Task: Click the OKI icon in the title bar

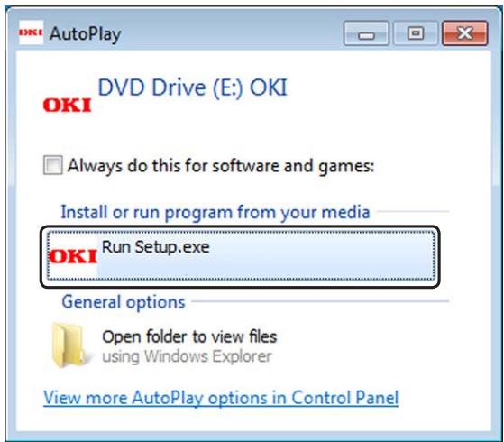Action: (x=31, y=32)
